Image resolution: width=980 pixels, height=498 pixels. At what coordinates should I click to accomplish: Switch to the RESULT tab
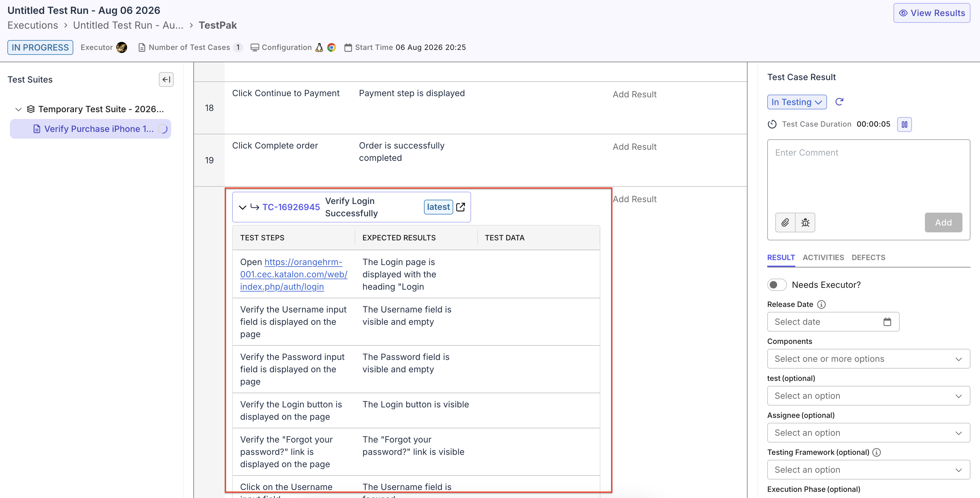pos(781,257)
